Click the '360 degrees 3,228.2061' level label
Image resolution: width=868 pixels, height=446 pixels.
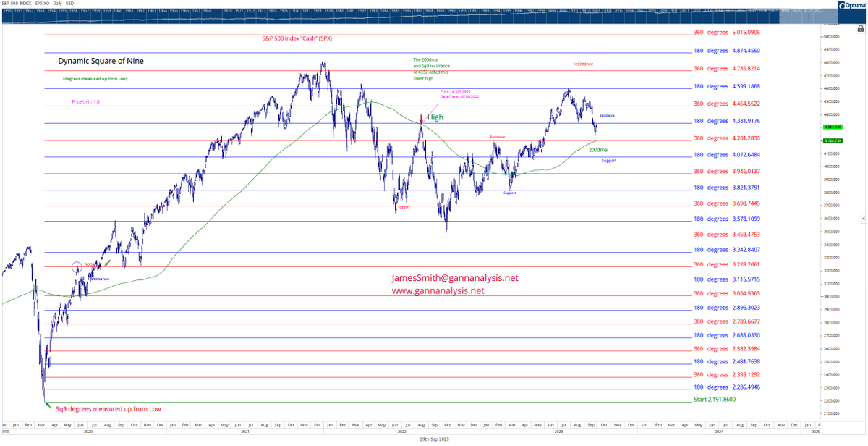727,265
